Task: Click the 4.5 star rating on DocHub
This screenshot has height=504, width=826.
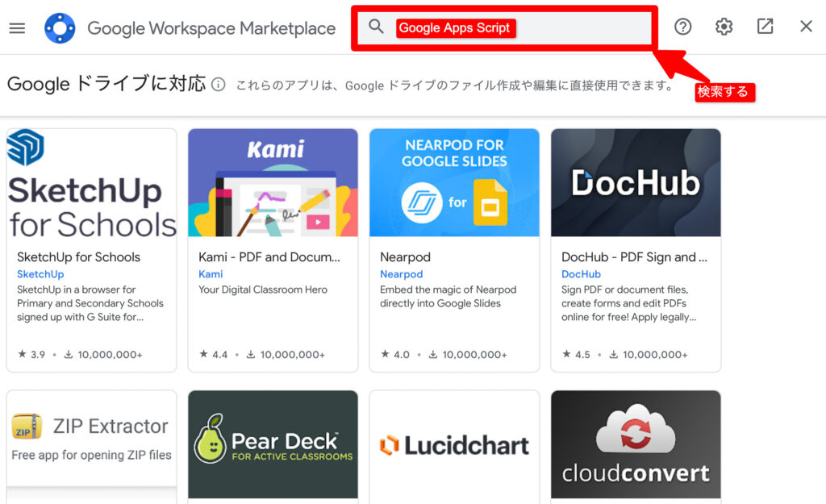Action: click(576, 355)
